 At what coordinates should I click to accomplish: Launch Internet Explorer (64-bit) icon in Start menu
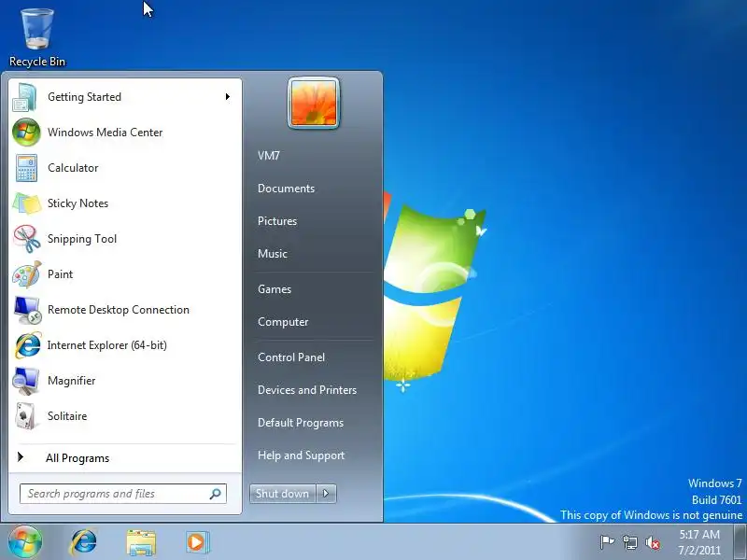(x=27, y=345)
